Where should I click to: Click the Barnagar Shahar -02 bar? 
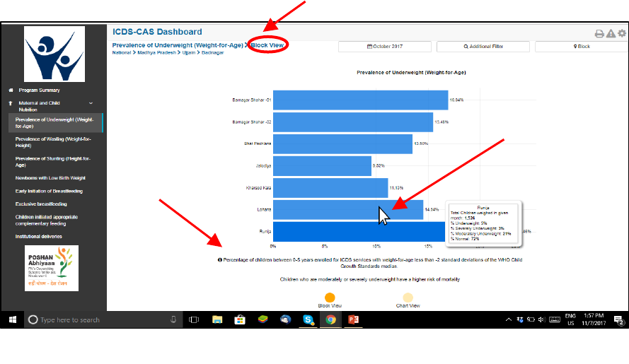353,122
